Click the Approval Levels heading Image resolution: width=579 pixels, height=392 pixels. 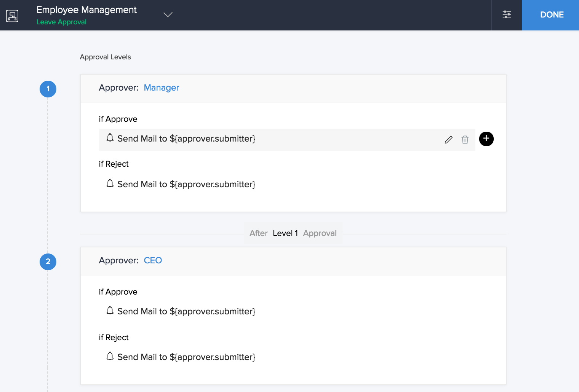105,57
